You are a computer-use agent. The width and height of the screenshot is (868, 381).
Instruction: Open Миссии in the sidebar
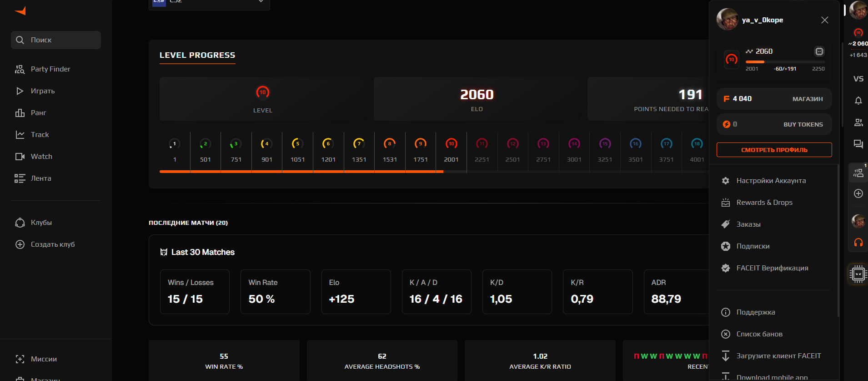55,359
